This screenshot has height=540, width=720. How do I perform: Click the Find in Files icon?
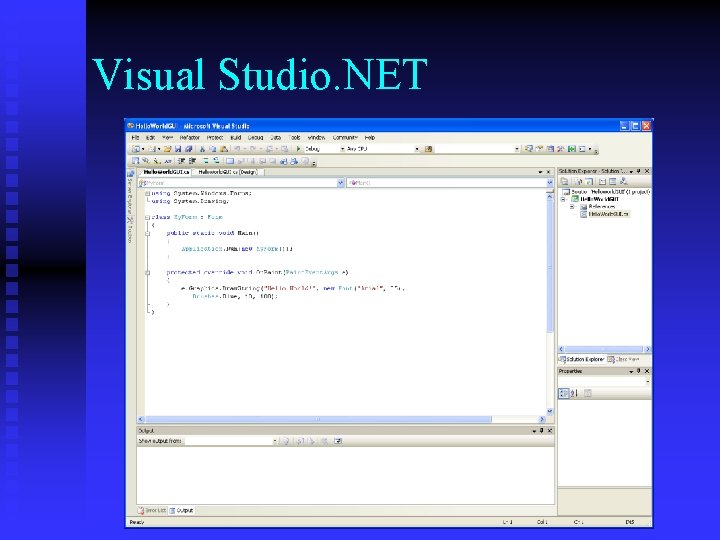[x=428, y=149]
